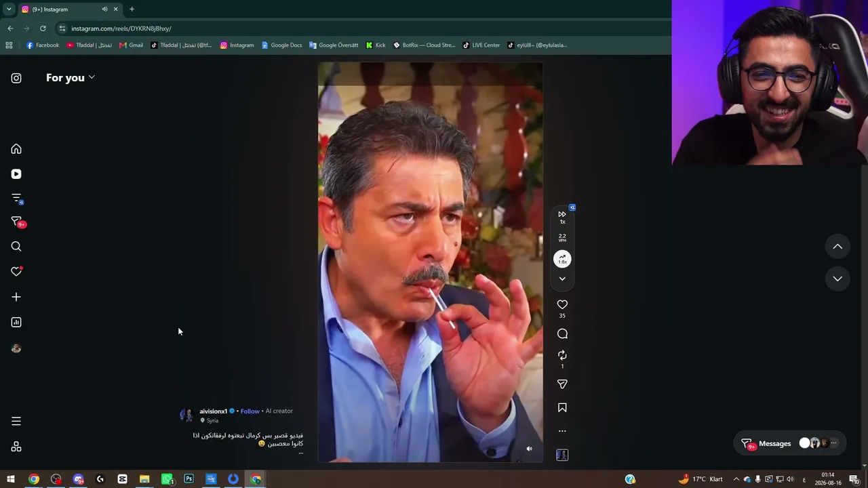Open the taskbar clock showing 01:14

(x=828, y=479)
